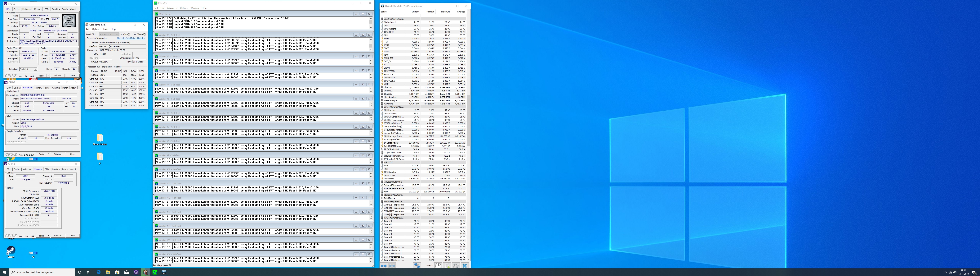Open the Socket #1 selection dropdown in CPU-Z

point(28,69)
